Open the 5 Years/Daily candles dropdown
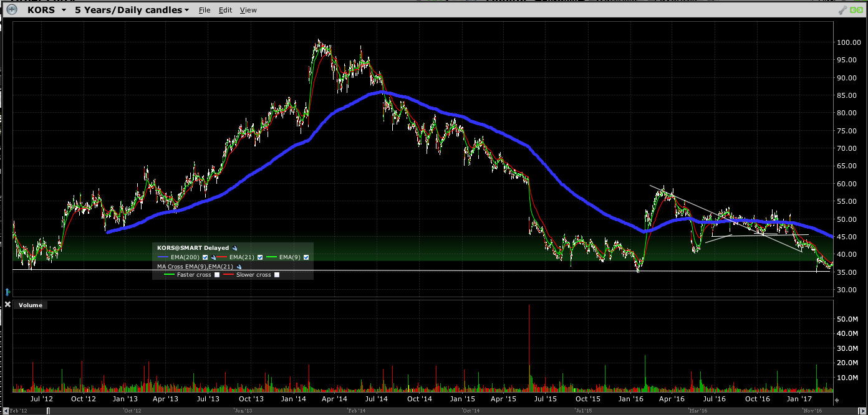 (x=131, y=9)
